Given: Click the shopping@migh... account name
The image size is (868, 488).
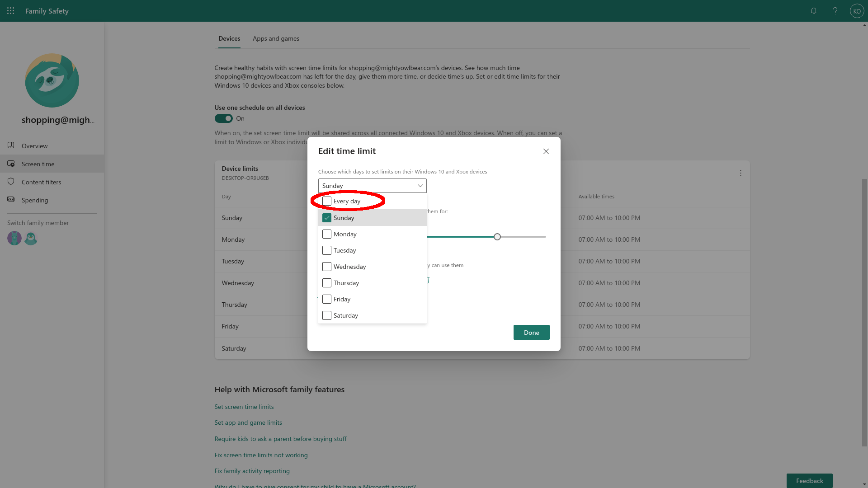Looking at the screenshot, I should click(x=58, y=120).
